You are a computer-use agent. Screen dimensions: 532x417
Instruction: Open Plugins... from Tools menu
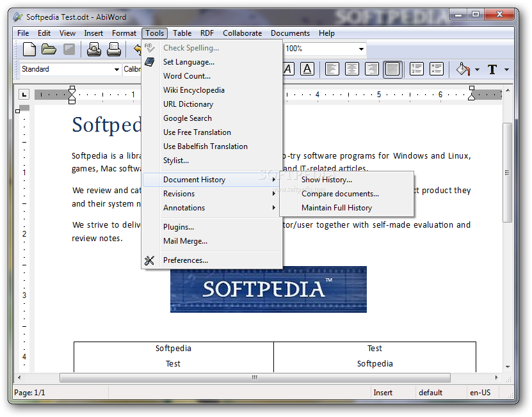click(213, 227)
